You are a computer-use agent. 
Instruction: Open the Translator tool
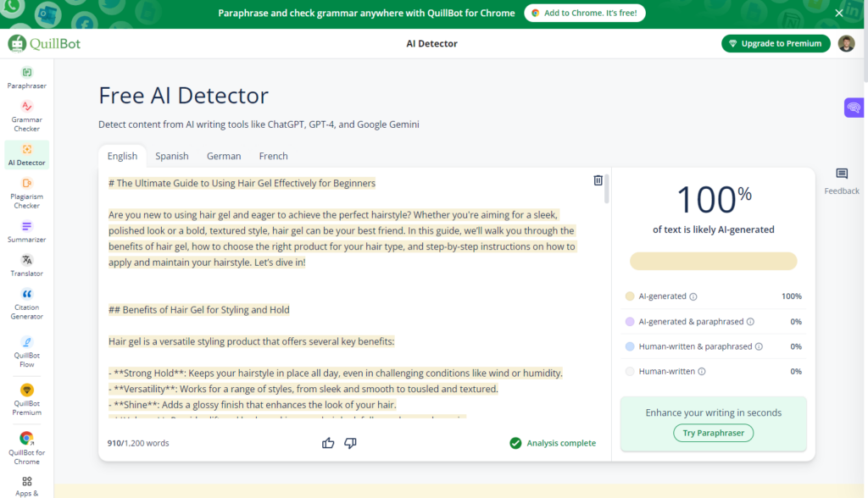click(26, 266)
